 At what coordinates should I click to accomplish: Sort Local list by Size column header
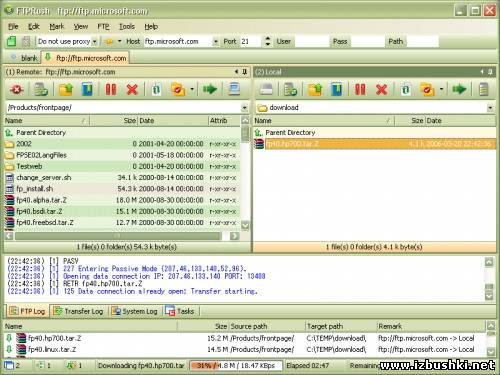409,121
